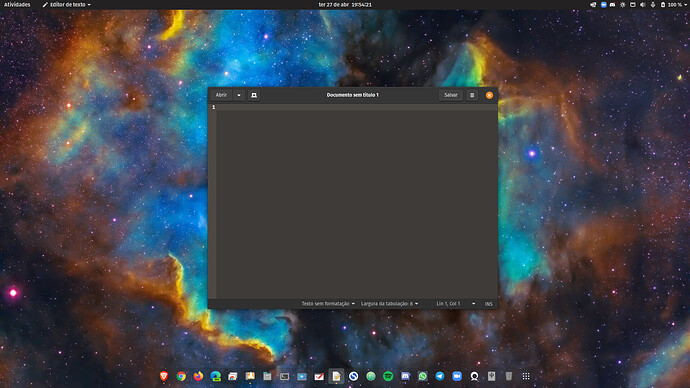Toggle INS insert mode in status bar
Screen dimensions: 690x388
click(488, 304)
